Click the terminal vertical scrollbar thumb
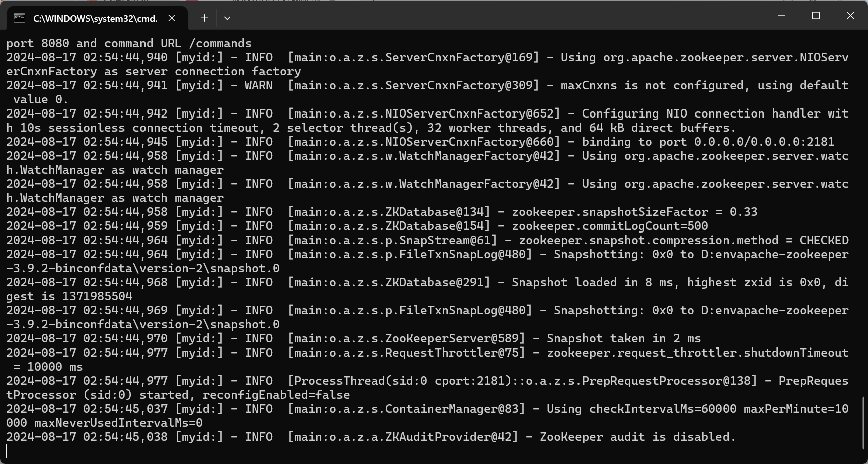This screenshot has height=464, width=868. point(863,423)
